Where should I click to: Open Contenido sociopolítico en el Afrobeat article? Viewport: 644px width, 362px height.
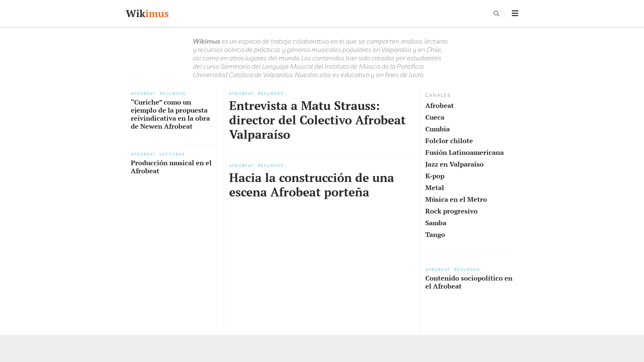(x=469, y=282)
